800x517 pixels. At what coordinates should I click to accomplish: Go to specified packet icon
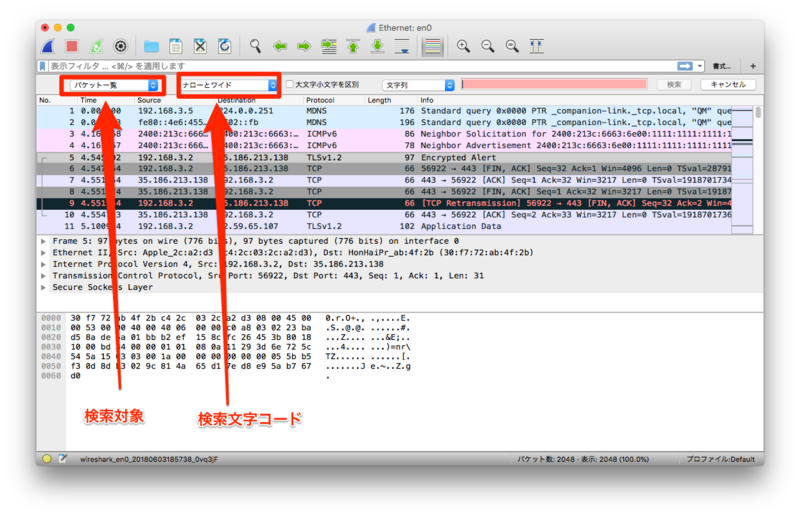click(x=329, y=46)
